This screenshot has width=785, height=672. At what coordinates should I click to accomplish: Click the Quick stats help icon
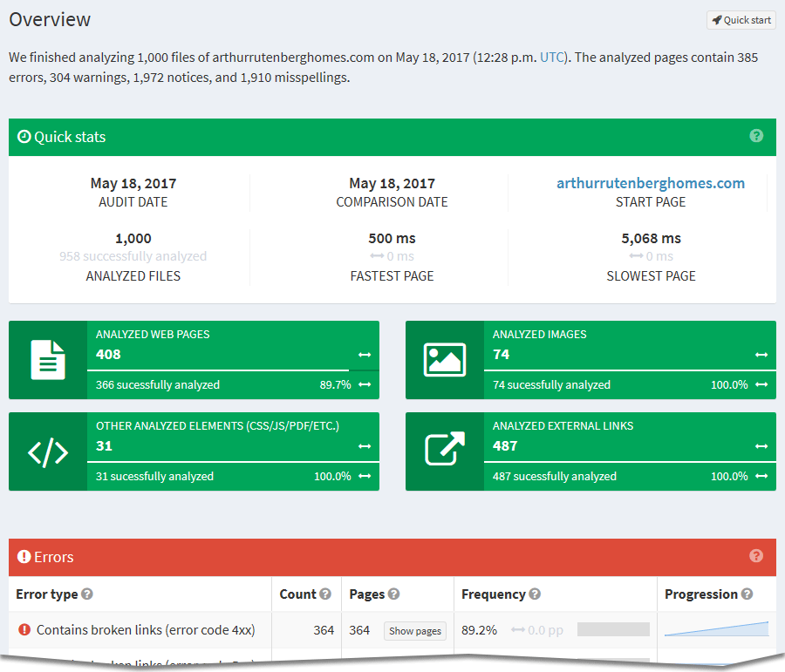(756, 136)
